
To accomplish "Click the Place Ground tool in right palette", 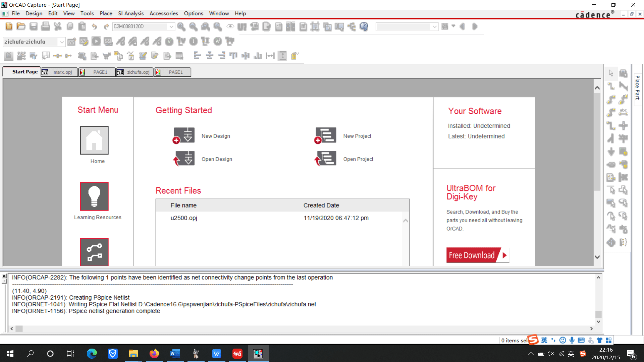I will (x=611, y=152).
